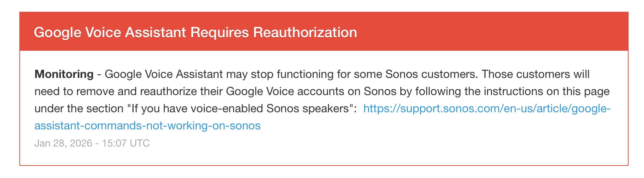Image resolution: width=644 pixels, height=178 pixels.
Task: Open the support.sonos.com article link
Action: (x=486, y=109)
